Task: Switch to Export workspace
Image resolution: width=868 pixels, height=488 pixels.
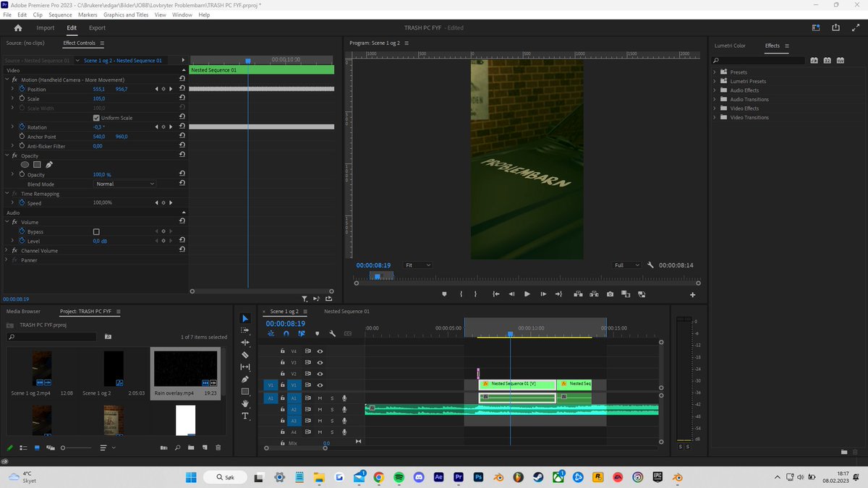Action: (97, 27)
